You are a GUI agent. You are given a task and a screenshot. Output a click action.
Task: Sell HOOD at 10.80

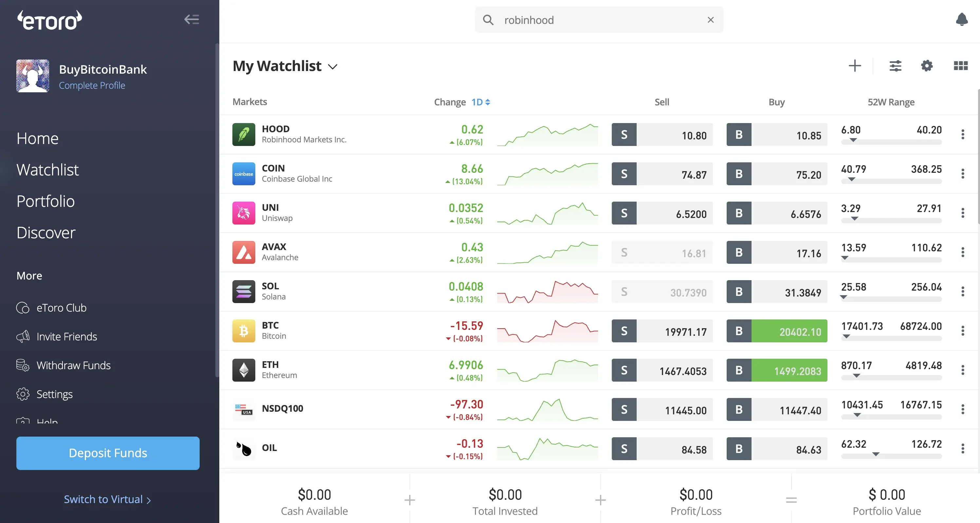pyautogui.click(x=662, y=134)
